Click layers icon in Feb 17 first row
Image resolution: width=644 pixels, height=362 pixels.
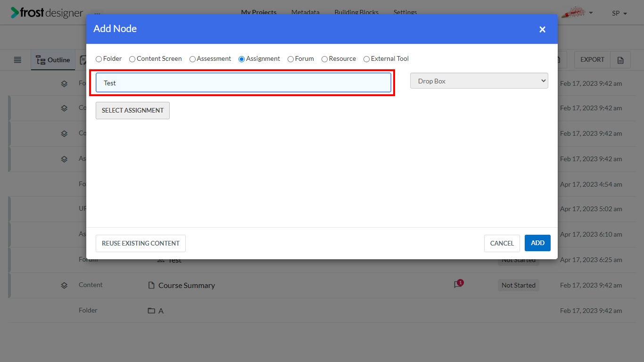point(64,83)
